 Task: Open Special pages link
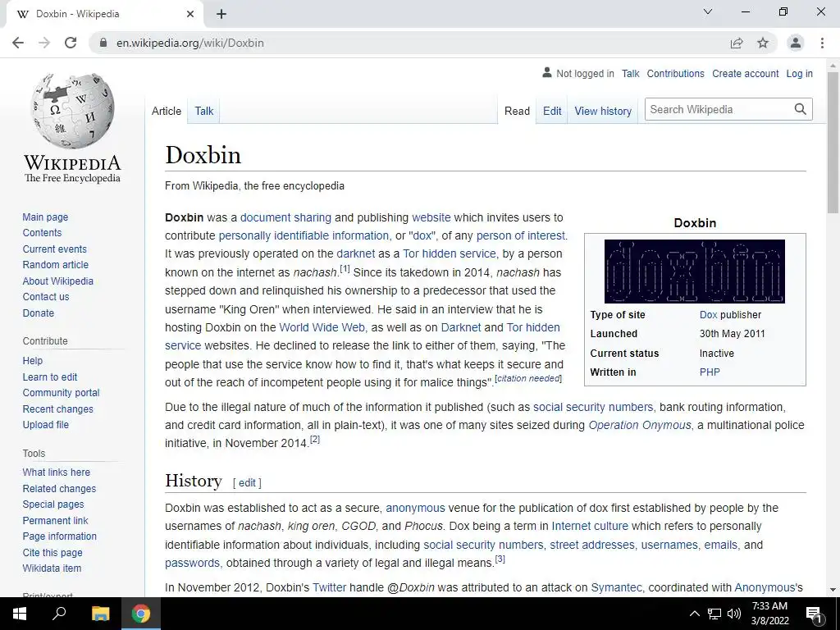click(53, 504)
